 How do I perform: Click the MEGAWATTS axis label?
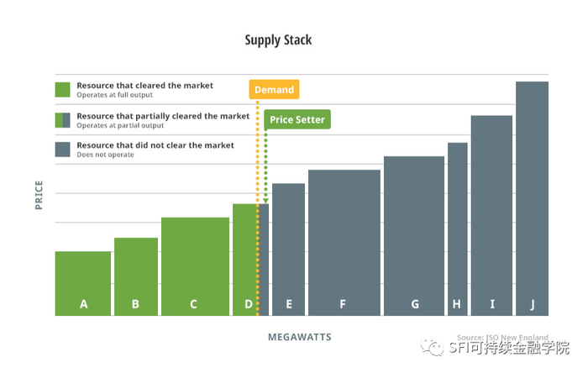click(300, 337)
